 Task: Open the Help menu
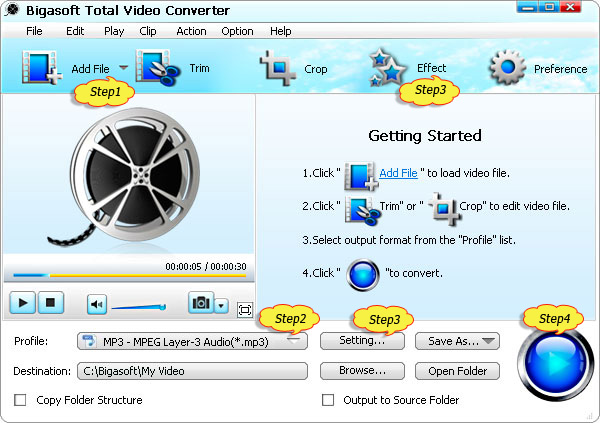coord(280,31)
